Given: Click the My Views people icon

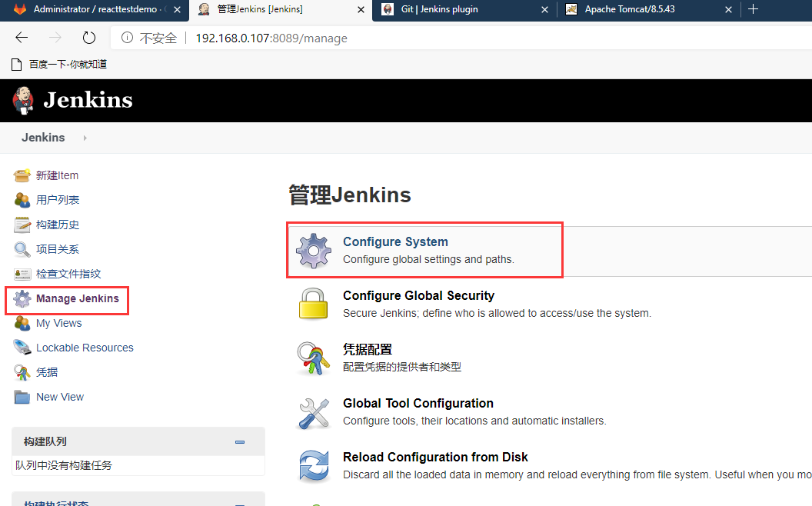Looking at the screenshot, I should point(22,323).
